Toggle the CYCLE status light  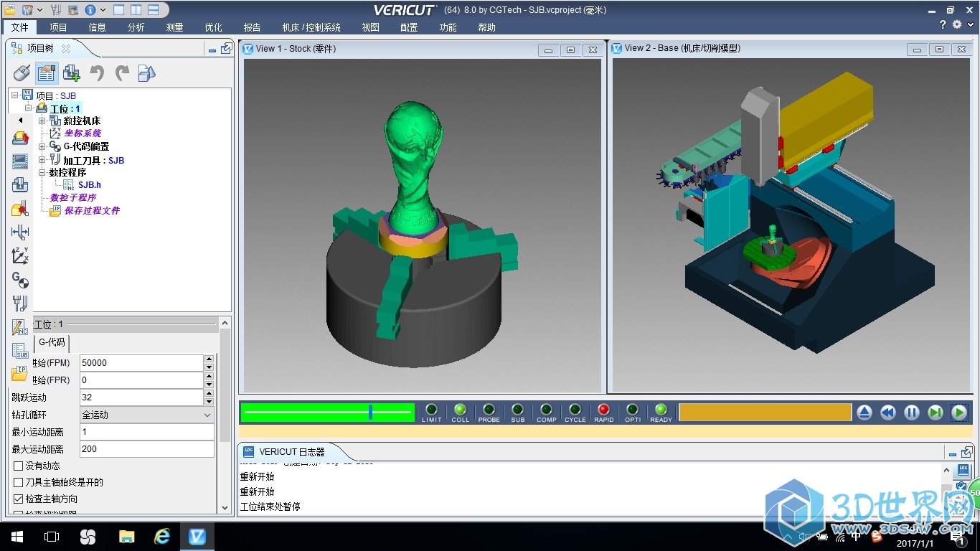[x=575, y=410]
